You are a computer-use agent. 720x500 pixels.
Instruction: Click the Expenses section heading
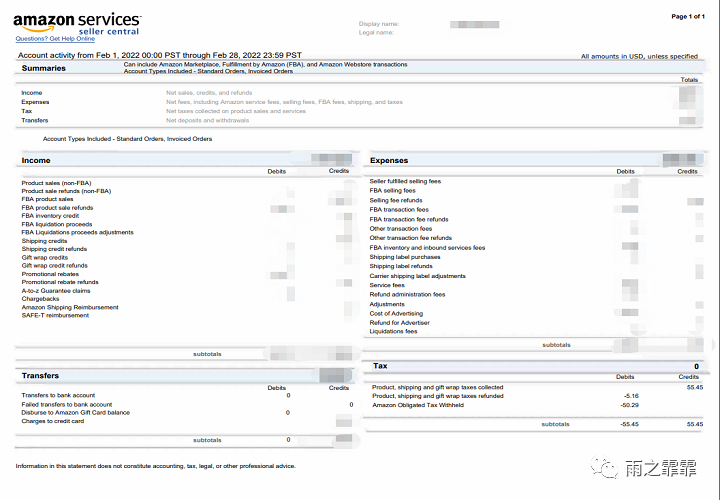tap(389, 160)
